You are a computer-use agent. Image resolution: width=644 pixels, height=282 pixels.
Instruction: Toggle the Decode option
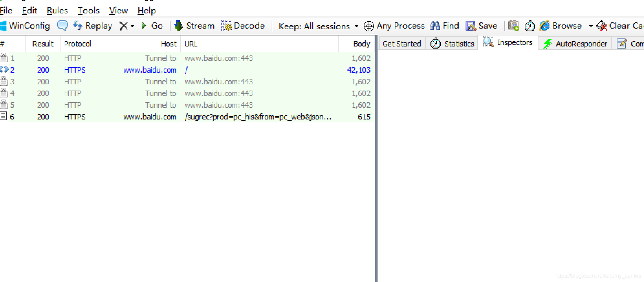point(243,26)
